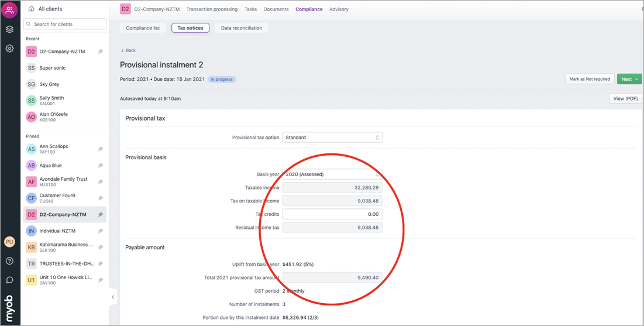Switch to Data reconciliation tab

(x=242, y=28)
